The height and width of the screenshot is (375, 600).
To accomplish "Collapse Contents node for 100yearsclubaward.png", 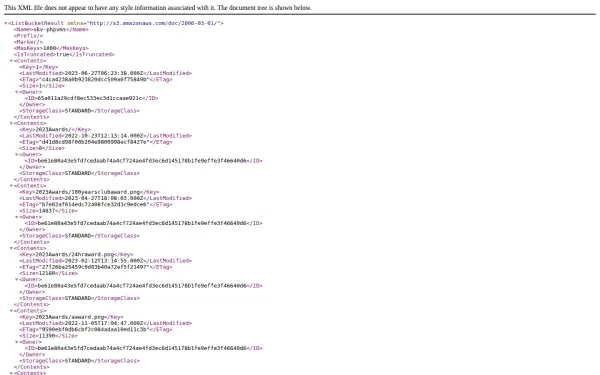I will tap(11, 186).
